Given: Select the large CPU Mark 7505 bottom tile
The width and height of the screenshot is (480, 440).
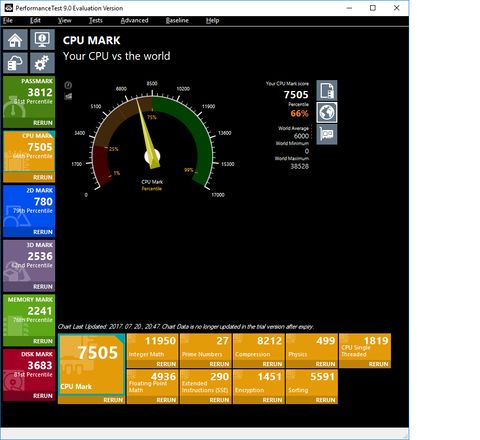Looking at the screenshot, I should pos(91,365).
